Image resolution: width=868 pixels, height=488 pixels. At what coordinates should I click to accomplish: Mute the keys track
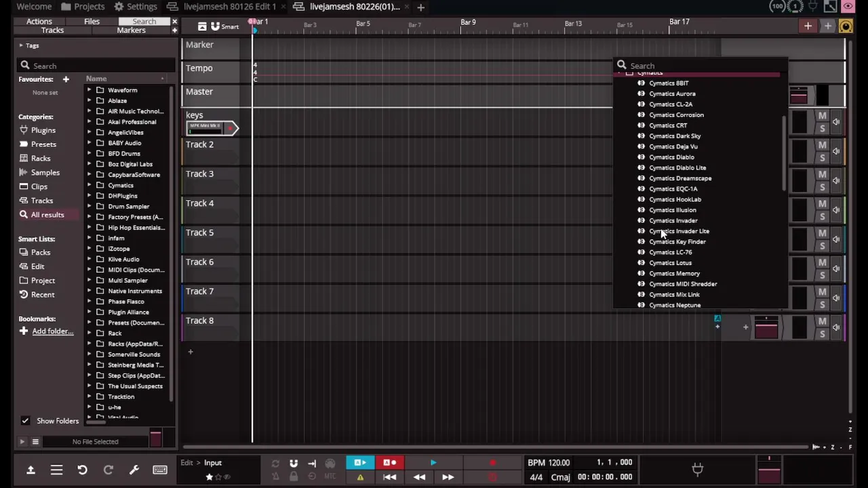(x=822, y=116)
